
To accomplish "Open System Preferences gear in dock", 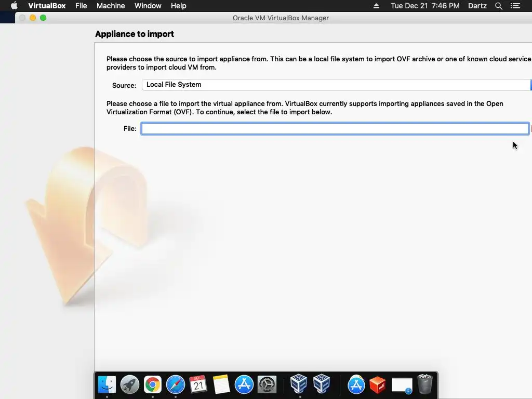I will pyautogui.click(x=267, y=384).
